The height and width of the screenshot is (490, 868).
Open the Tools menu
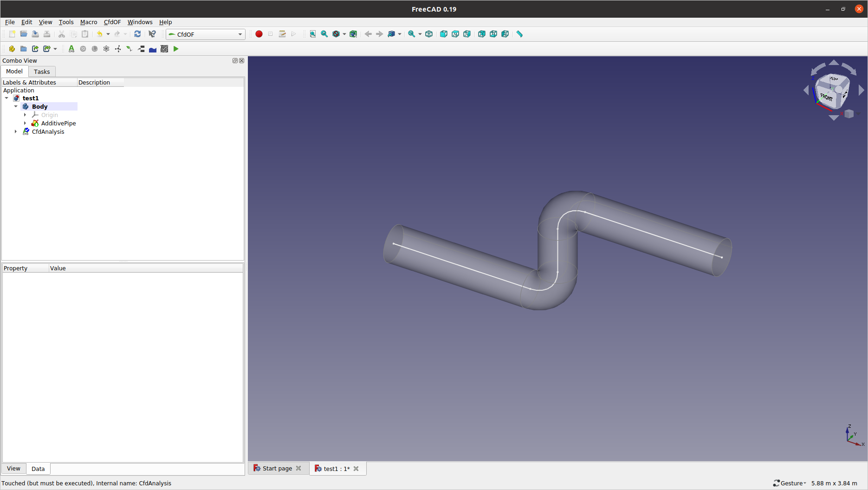click(x=66, y=22)
